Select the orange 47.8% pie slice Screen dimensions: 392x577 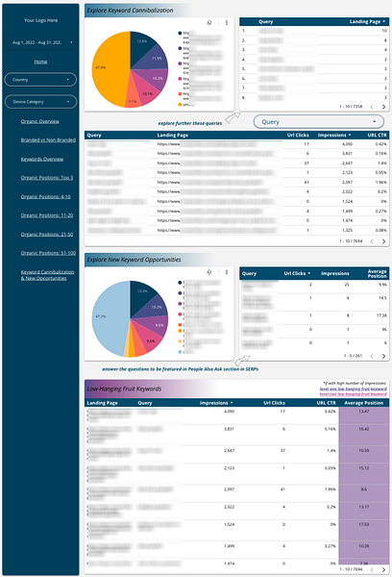(x=109, y=70)
